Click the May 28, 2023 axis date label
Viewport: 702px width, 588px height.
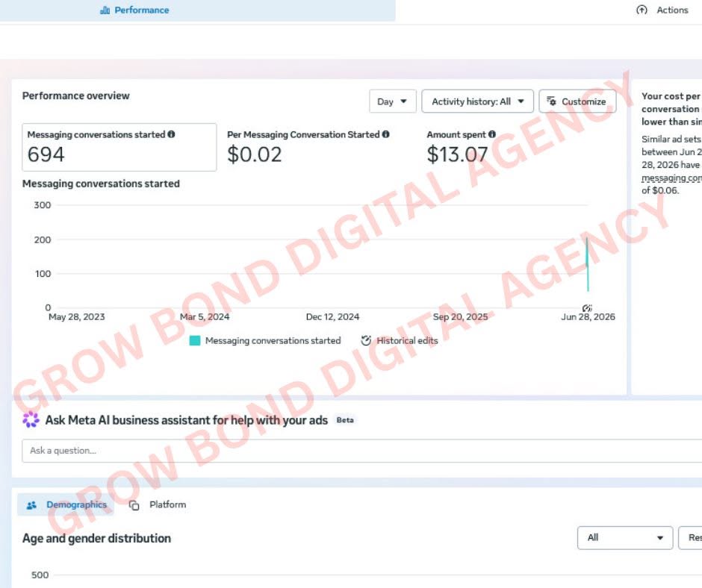click(77, 317)
